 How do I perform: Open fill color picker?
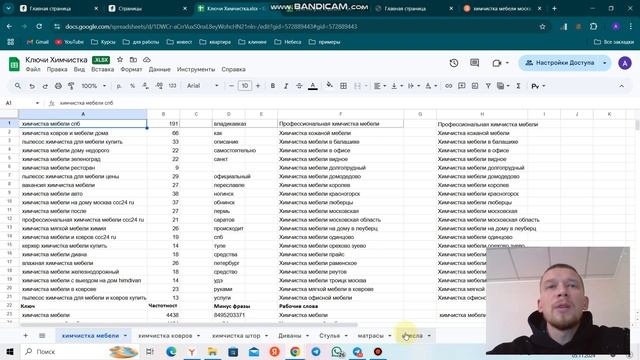(x=329, y=86)
